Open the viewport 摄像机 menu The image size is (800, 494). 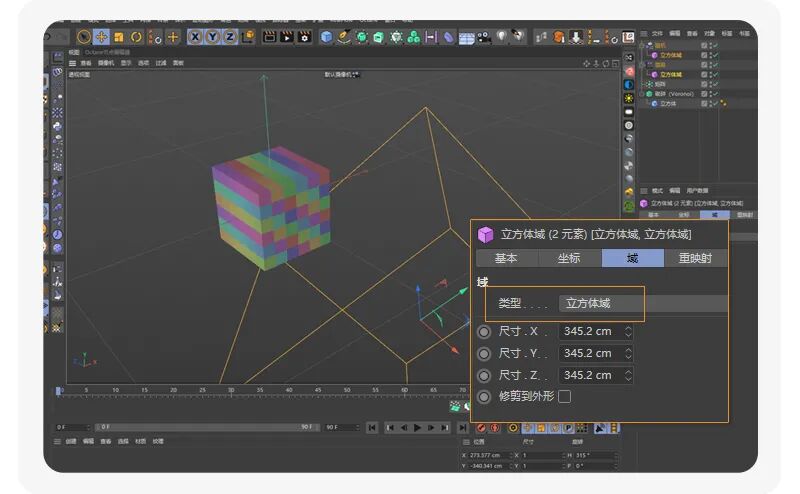(106, 63)
